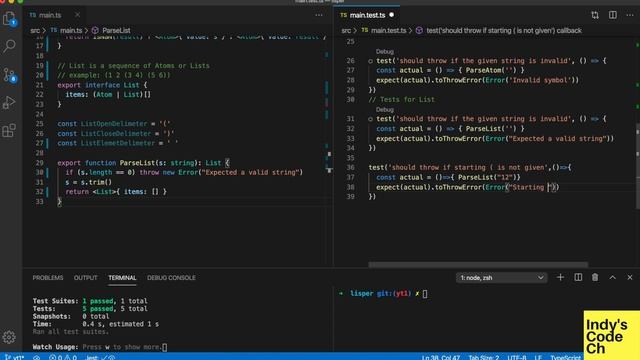Click unsaved dot on main.test.ts tab
The image size is (640, 360).
tap(391, 15)
